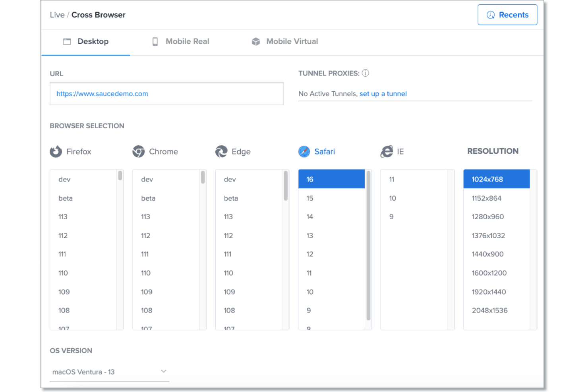Select Safari version 16

tap(331, 179)
